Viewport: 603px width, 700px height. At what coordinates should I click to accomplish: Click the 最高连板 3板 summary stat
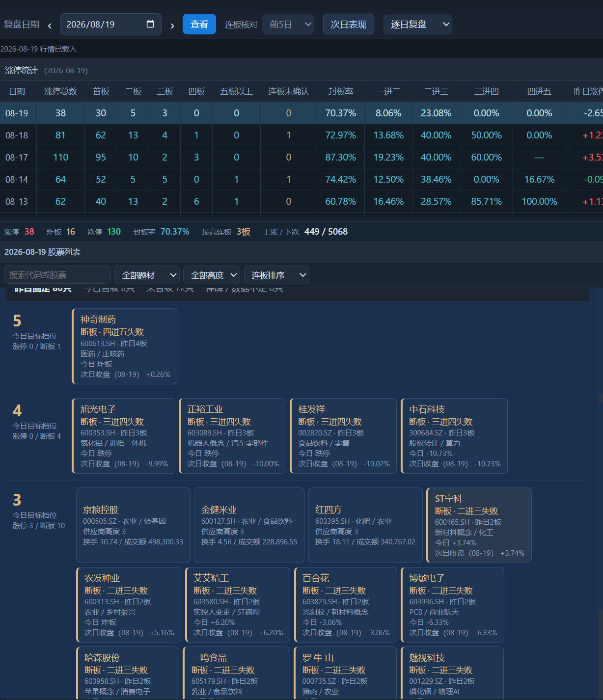coord(226,232)
